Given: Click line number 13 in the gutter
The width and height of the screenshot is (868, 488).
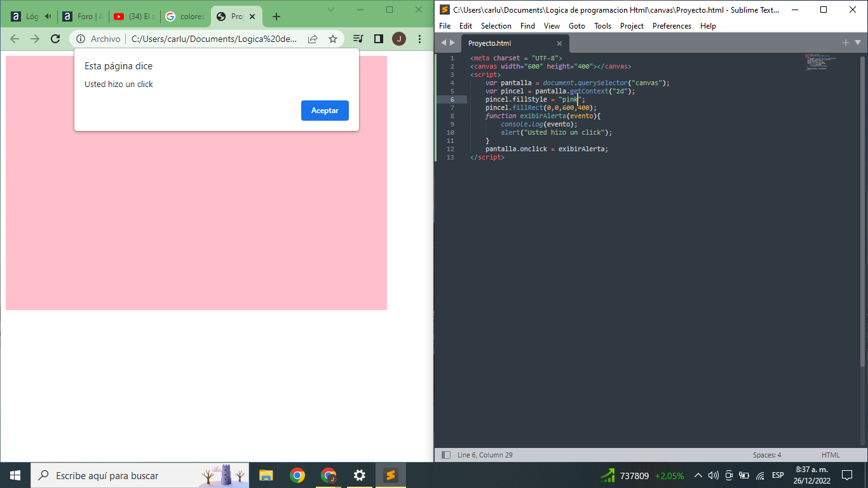Looking at the screenshot, I should coord(451,157).
